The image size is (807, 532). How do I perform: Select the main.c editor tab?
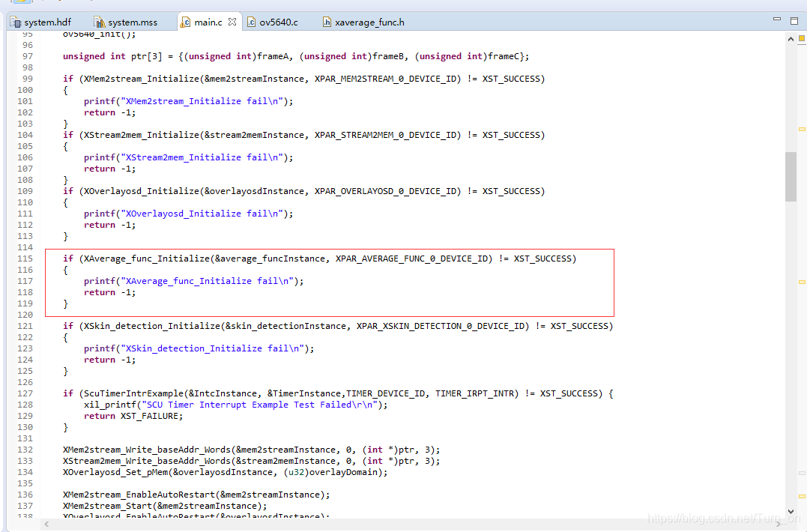[x=208, y=22]
